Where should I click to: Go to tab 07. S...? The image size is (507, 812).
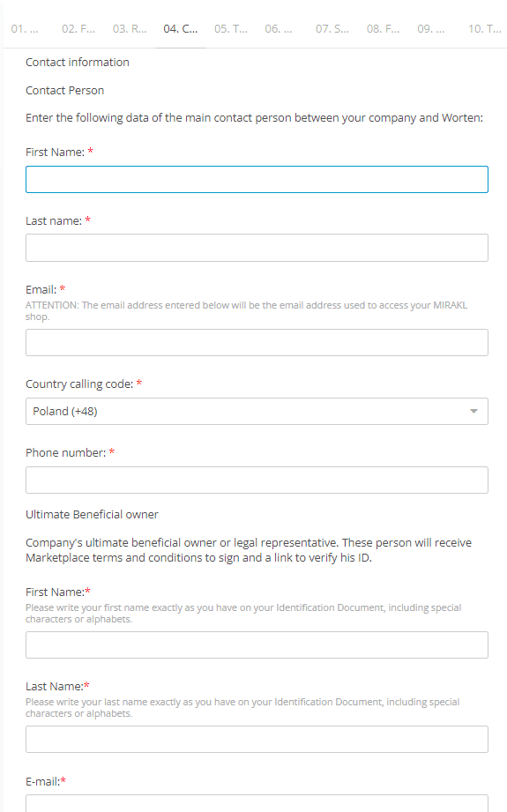[332, 29]
